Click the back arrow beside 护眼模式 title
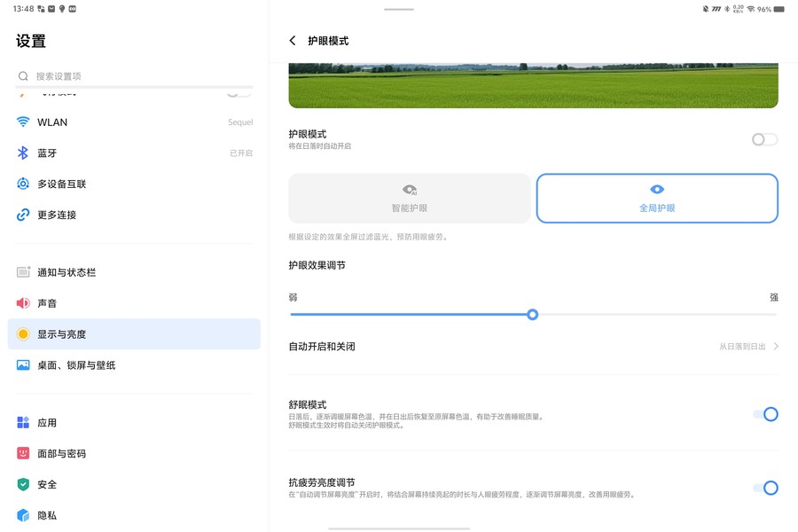Screen dimensions: 798x532 point(293,41)
